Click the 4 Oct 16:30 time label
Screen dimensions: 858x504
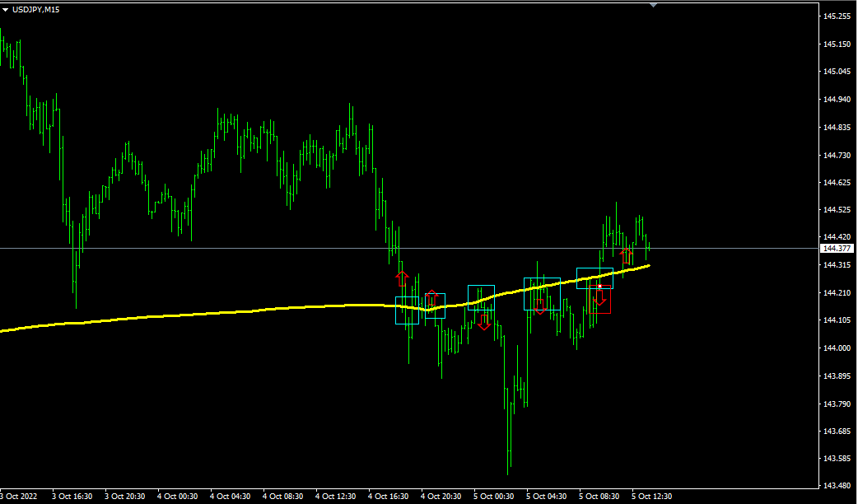click(x=388, y=497)
